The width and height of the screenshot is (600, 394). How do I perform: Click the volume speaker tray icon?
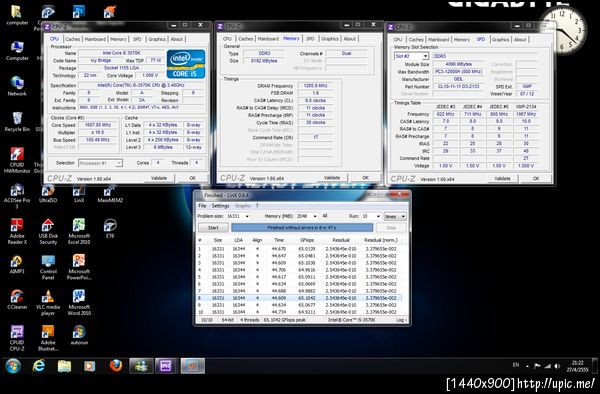pyautogui.click(x=558, y=366)
